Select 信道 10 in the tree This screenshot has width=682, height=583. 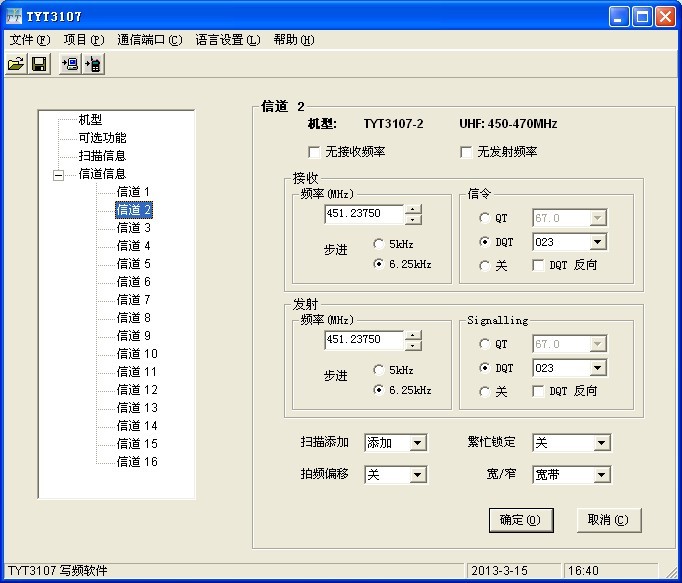[137, 354]
